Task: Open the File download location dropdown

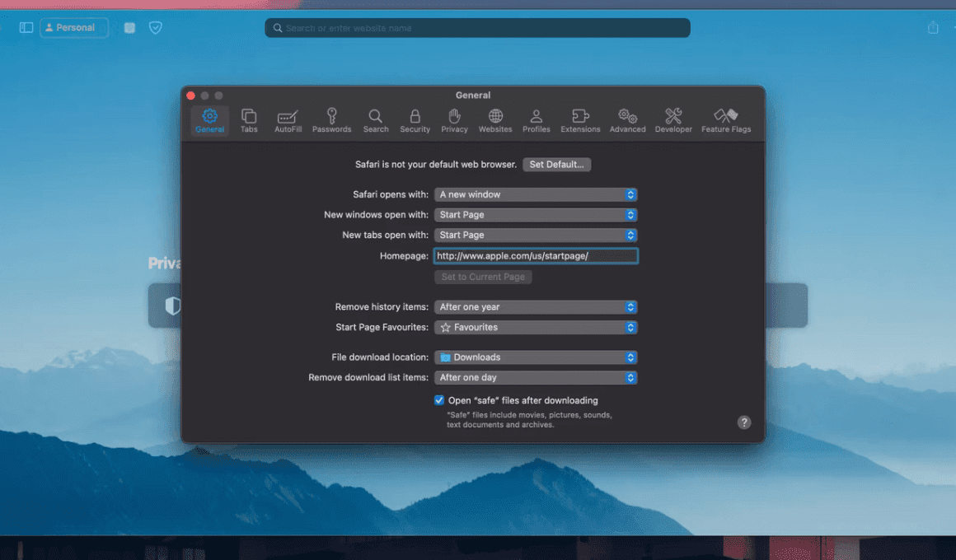Action: click(x=536, y=357)
